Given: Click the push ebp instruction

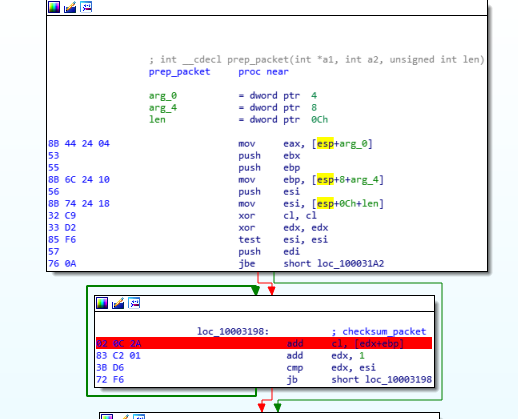Looking at the screenshot, I should 269,168.
